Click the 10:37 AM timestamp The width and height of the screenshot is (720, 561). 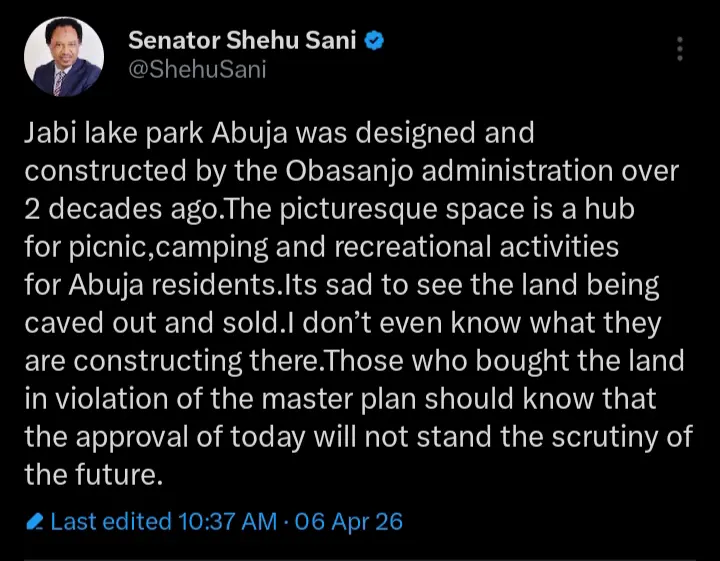[229, 521]
